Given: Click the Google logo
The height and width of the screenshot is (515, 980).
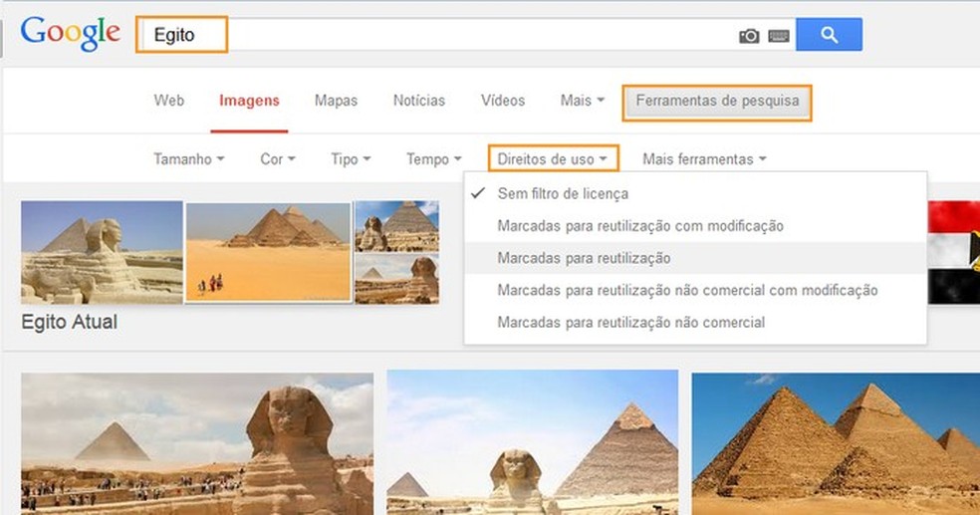Looking at the screenshot, I should (70, 33).
